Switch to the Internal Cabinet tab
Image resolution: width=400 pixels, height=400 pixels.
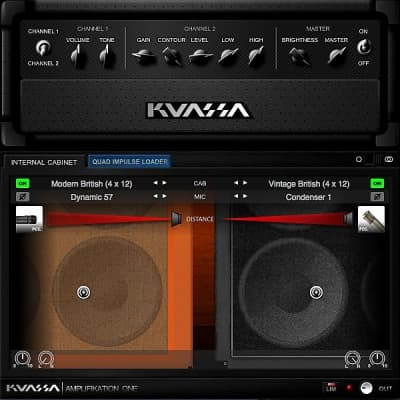click(44, 162)
